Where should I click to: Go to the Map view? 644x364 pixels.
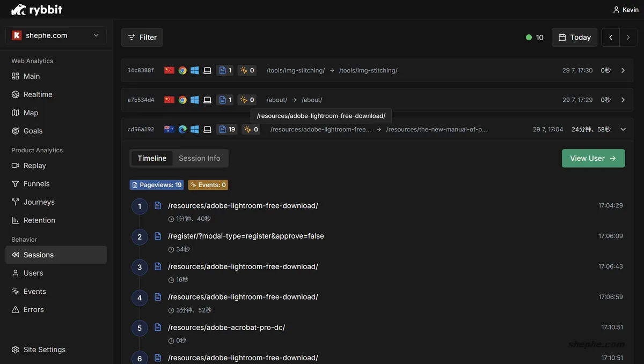point(31,113)
